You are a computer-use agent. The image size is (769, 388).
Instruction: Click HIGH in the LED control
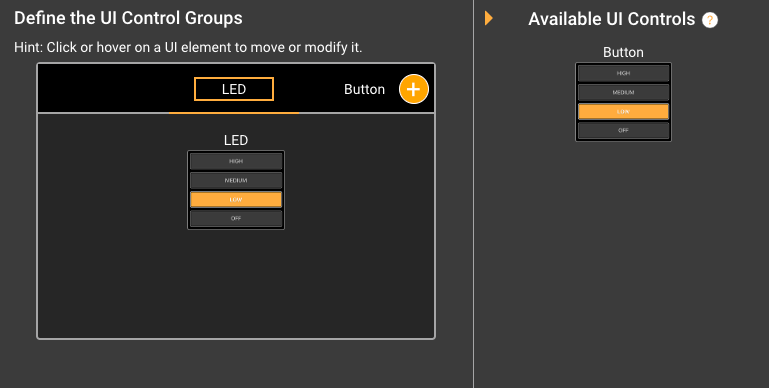coord(236,161)
